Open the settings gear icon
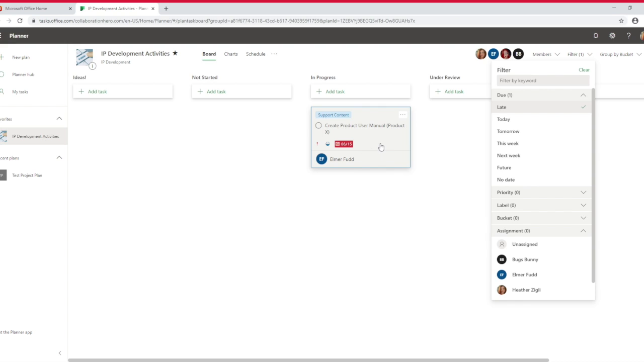The image size is (644, 362). pyautogui.click(x=612, y=36)
